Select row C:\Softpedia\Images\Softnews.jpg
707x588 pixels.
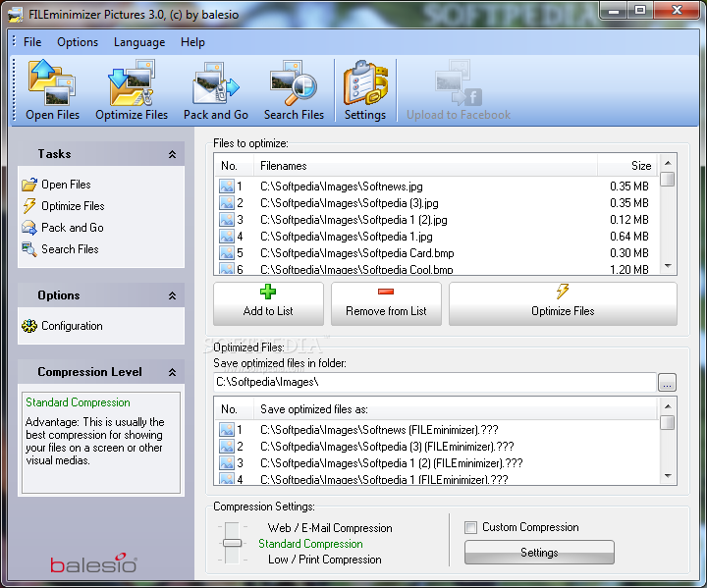point(436,187)
